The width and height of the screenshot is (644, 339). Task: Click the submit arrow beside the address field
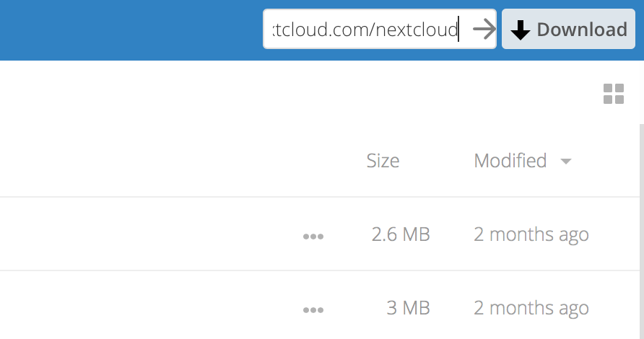pos(484,30)
